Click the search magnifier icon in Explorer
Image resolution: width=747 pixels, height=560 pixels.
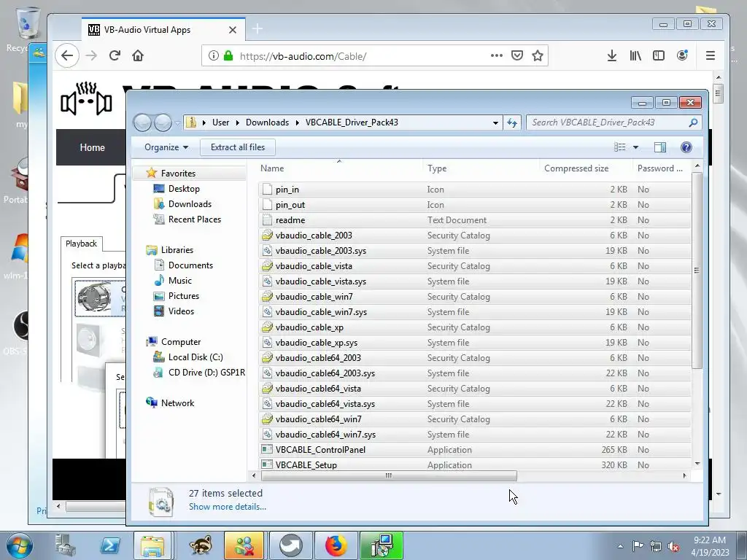pos(693,122)
